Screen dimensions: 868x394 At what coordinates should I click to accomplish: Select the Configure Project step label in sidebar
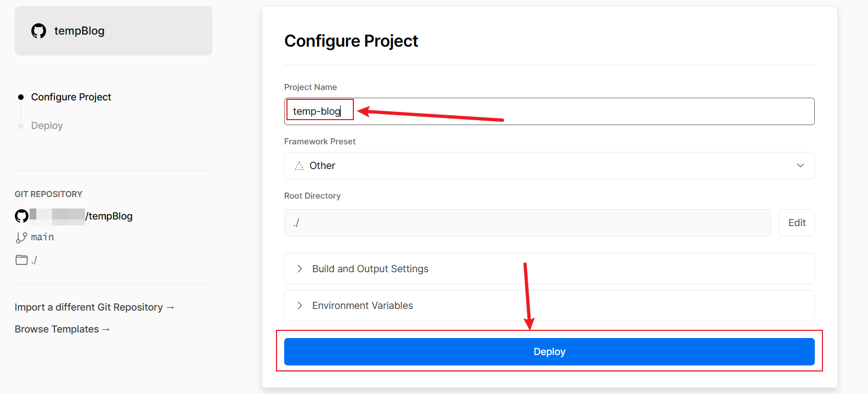[x=71, y=97]
